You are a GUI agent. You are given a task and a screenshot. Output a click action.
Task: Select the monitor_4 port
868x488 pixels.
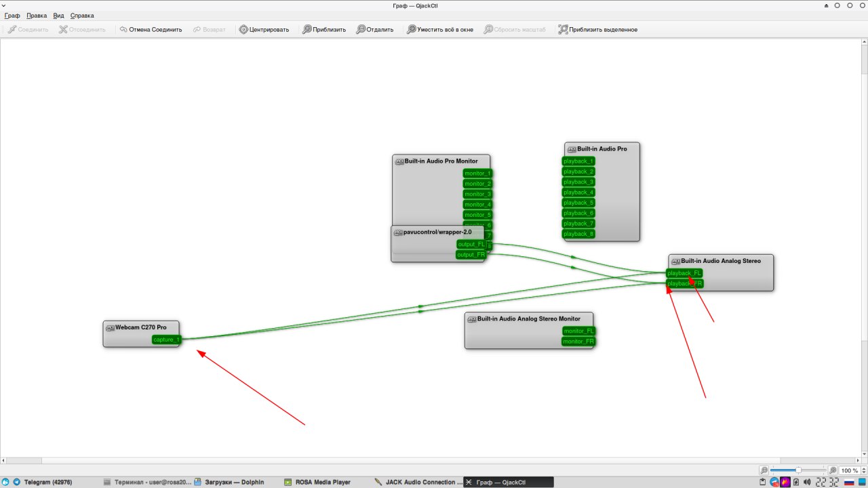tap(477, 205)
